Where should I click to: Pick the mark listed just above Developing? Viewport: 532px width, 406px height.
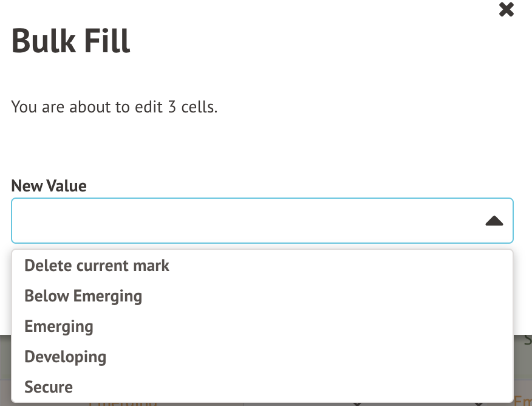click(x=59, y=326)
